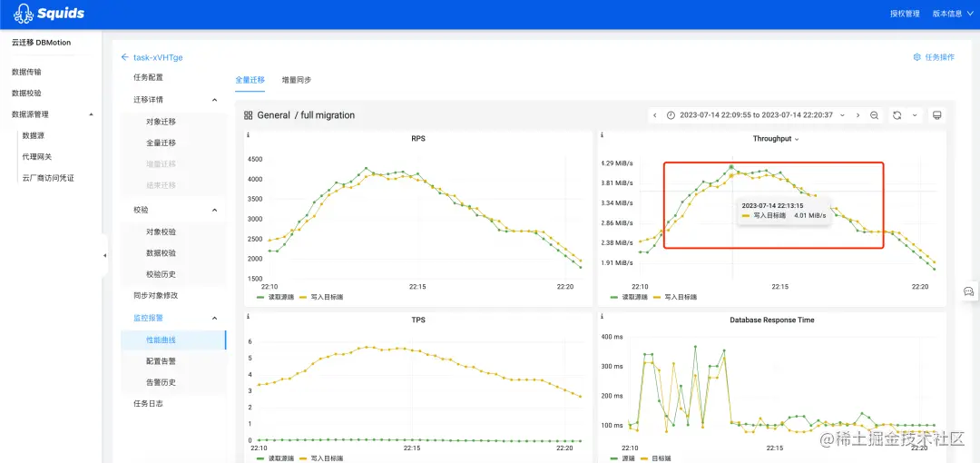Open 配置告警 page
980x463 pixels.
pos(162,361)
